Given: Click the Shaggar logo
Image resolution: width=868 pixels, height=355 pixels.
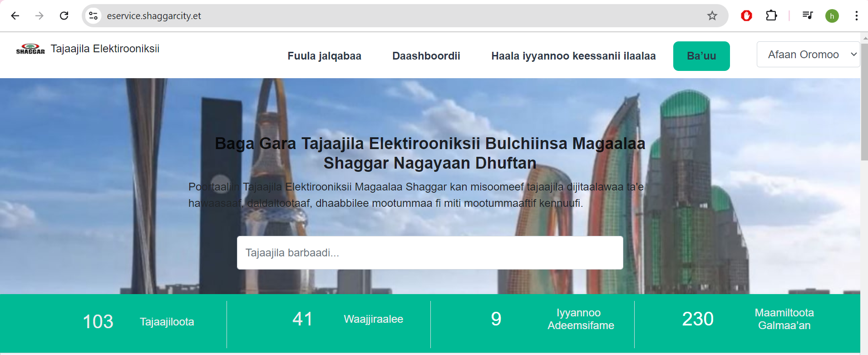Looking at the screenshot, I should point(30,49).
